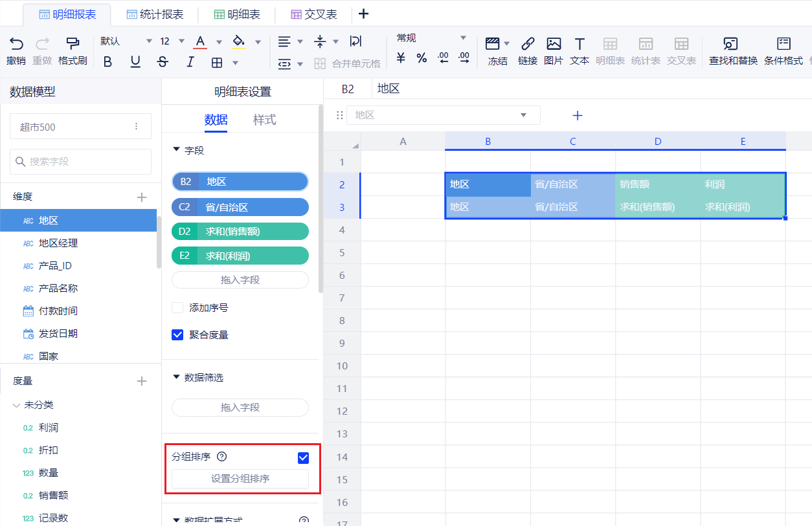Click the Freeze (冻结) panes icon
This screenshot has width=812, height=526.
pyautogui.click(x=493, y=44)
